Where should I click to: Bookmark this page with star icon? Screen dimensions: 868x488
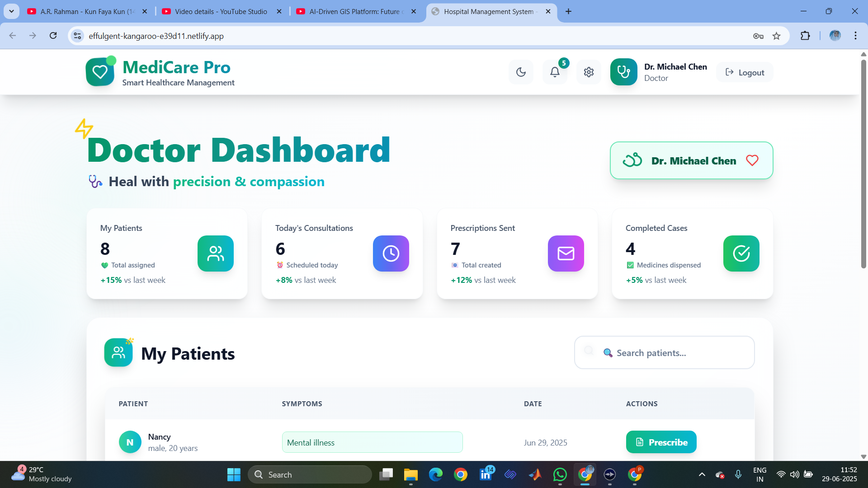click(x=776, y=36)
